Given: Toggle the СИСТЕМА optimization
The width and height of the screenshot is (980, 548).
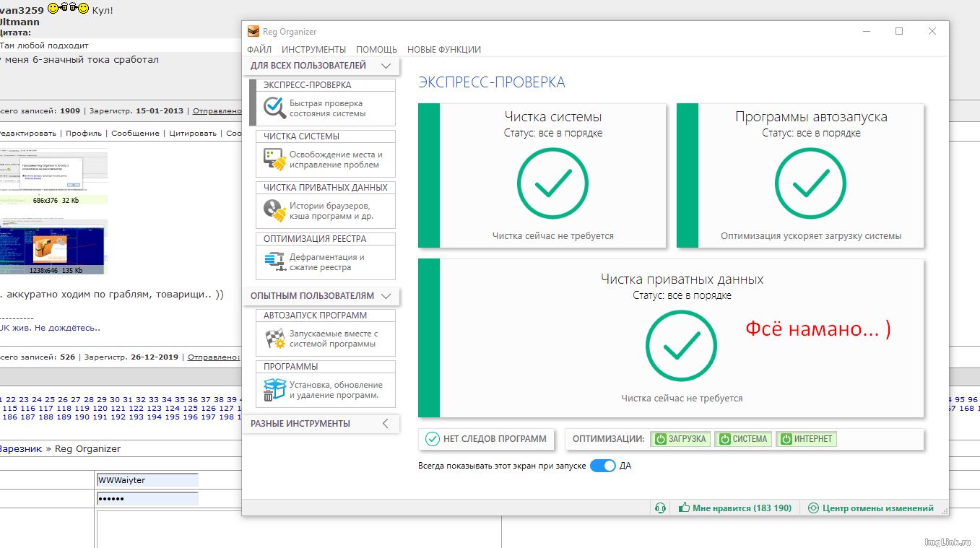Looking at the screenshot, I should click(x=743, y=438).
